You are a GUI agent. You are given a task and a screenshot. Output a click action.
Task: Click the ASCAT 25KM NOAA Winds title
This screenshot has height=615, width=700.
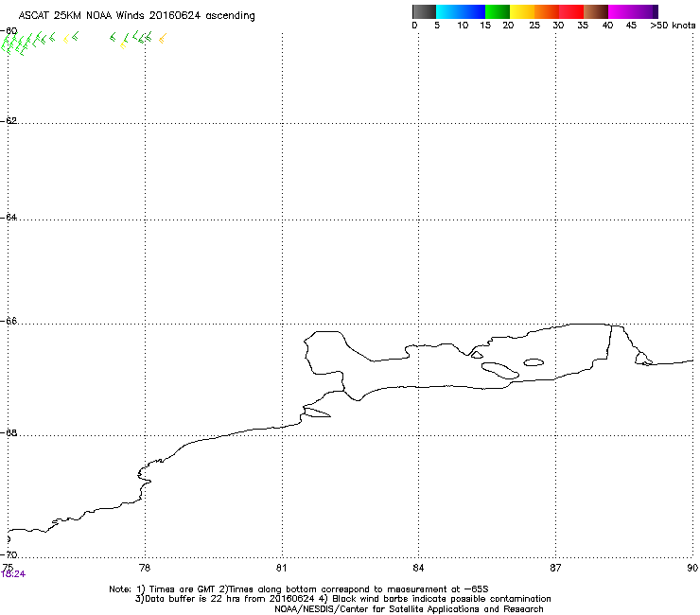[136, 15]
